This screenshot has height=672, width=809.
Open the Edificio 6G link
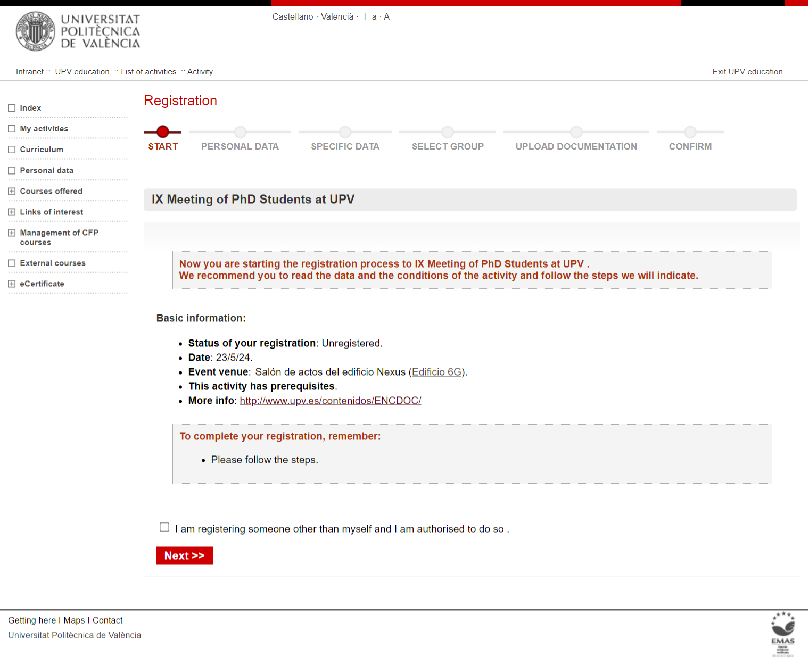(x=436, y=371)
